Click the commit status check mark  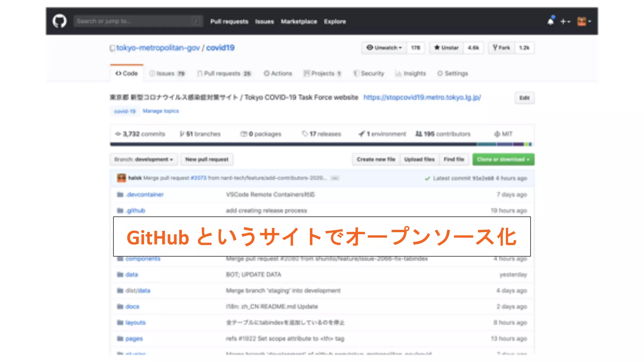pos(427,178)
